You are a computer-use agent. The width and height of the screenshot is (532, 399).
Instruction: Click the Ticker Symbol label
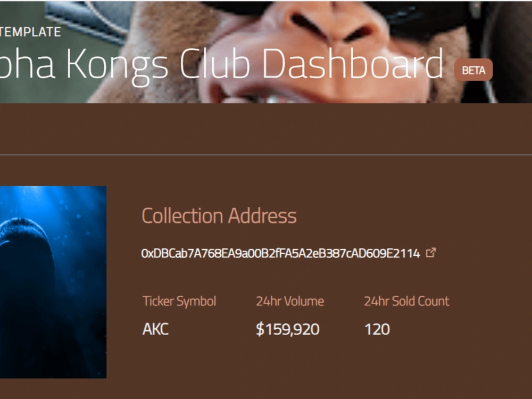point(179,301)
